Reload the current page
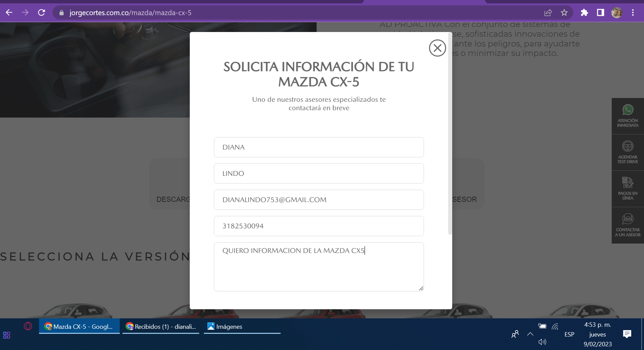644x350 pixels. point(41,13)
